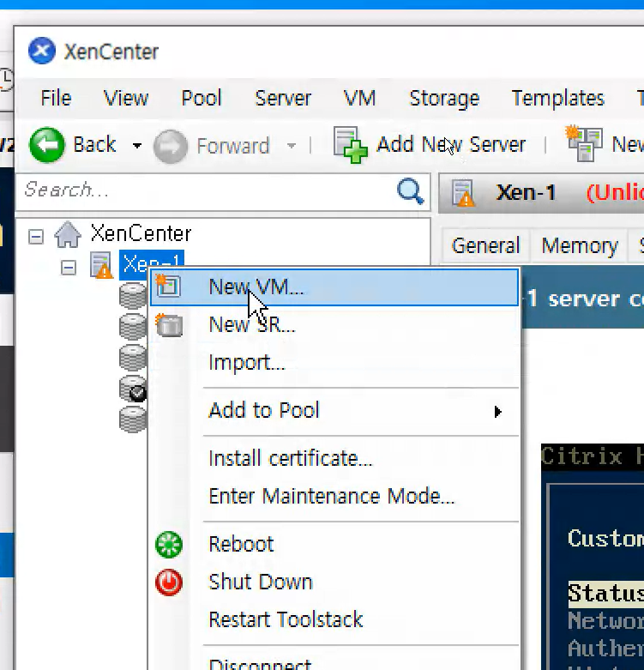
Task: Choose Shut Down from context menu
Action: coord(334,582)
